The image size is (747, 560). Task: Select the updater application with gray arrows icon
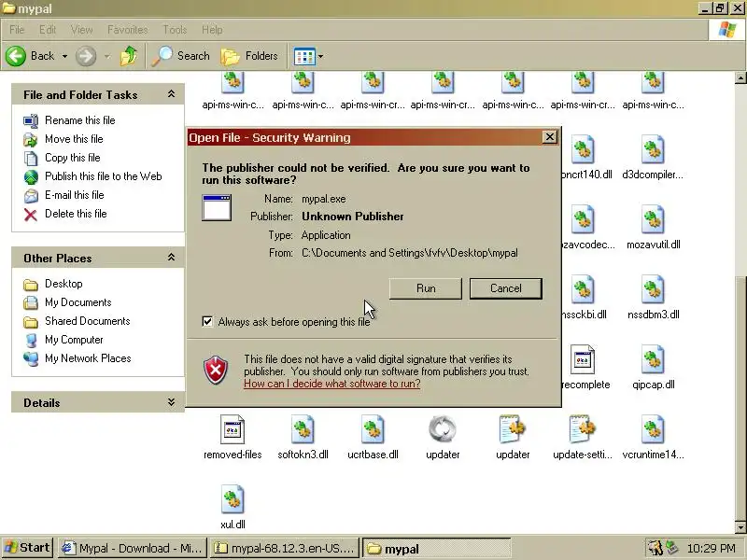point(443,430)
